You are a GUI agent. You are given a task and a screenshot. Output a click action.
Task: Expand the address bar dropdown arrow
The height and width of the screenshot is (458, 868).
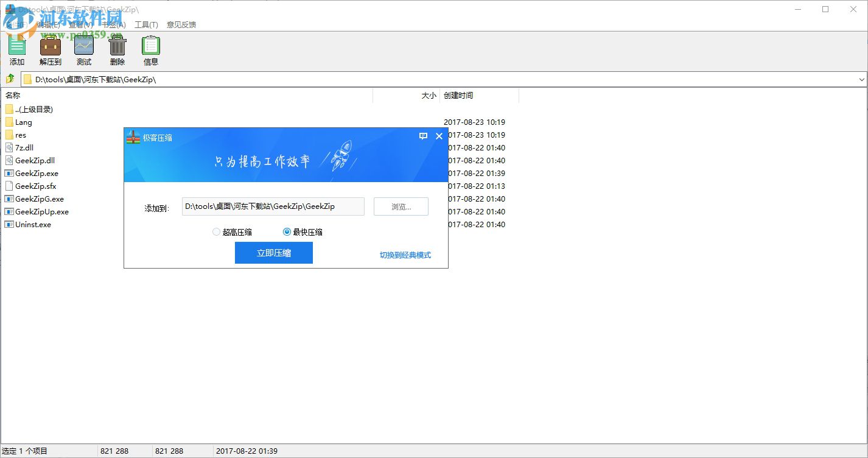click(x=862, y=79)
